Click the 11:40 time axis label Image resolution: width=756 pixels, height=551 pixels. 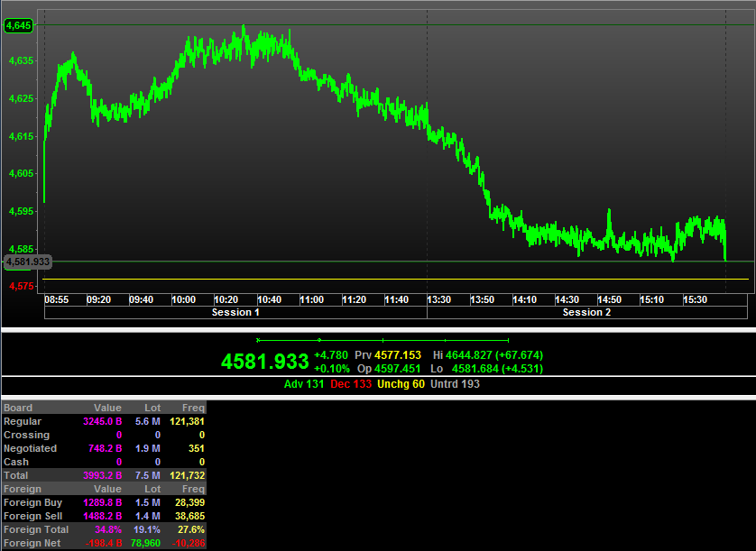point(396,299)
